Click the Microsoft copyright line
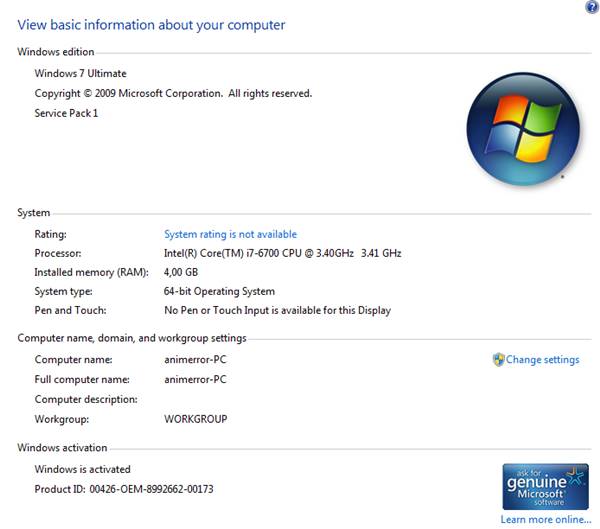600x529 pixels. (x=173, y=93)
